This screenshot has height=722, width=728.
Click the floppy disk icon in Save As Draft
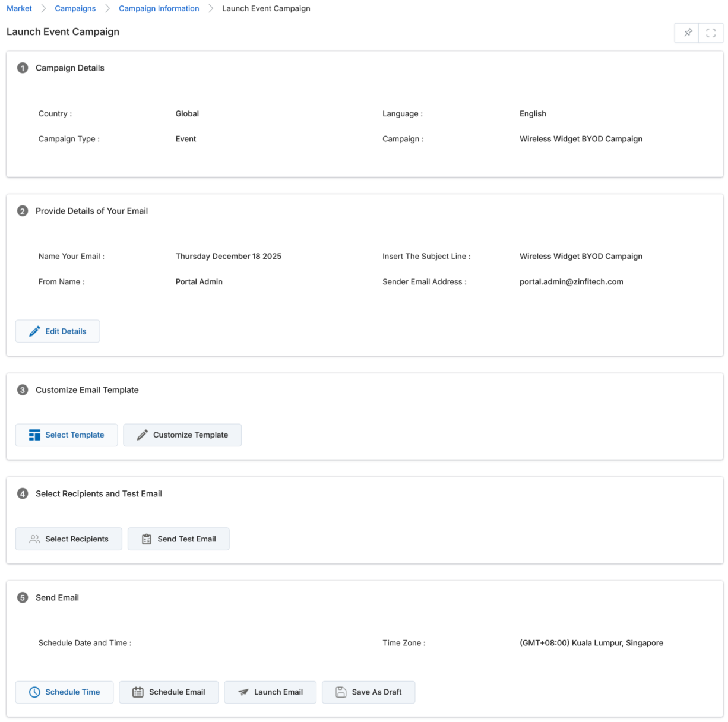tap(341, 692)
